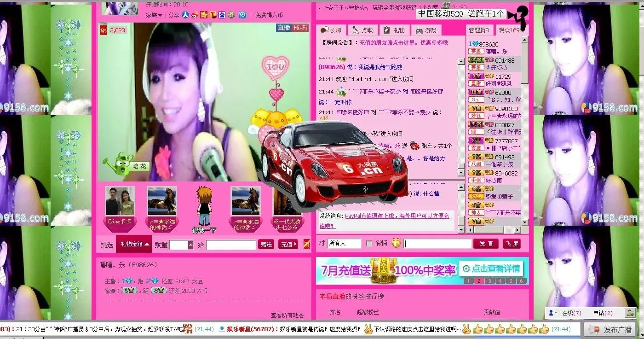Select banner slide number 4
Viewport: 644px width, 339px height.
[500, 281]
